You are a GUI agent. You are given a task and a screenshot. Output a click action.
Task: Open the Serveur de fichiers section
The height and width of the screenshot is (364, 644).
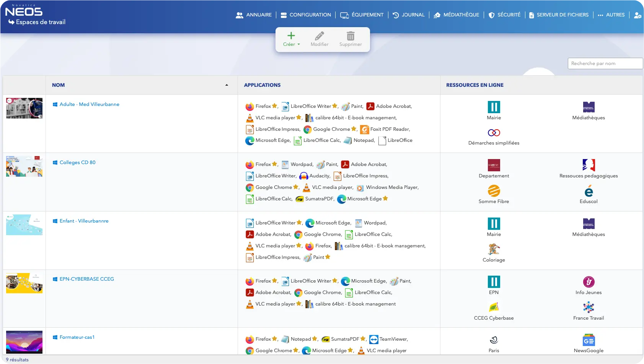point(558,15)
